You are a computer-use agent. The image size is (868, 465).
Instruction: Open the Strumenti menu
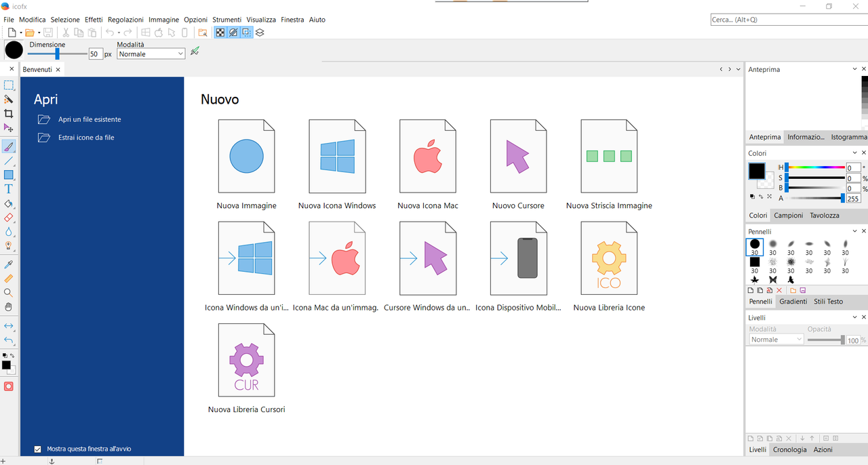pyautogui.click(x=227, y=20)
